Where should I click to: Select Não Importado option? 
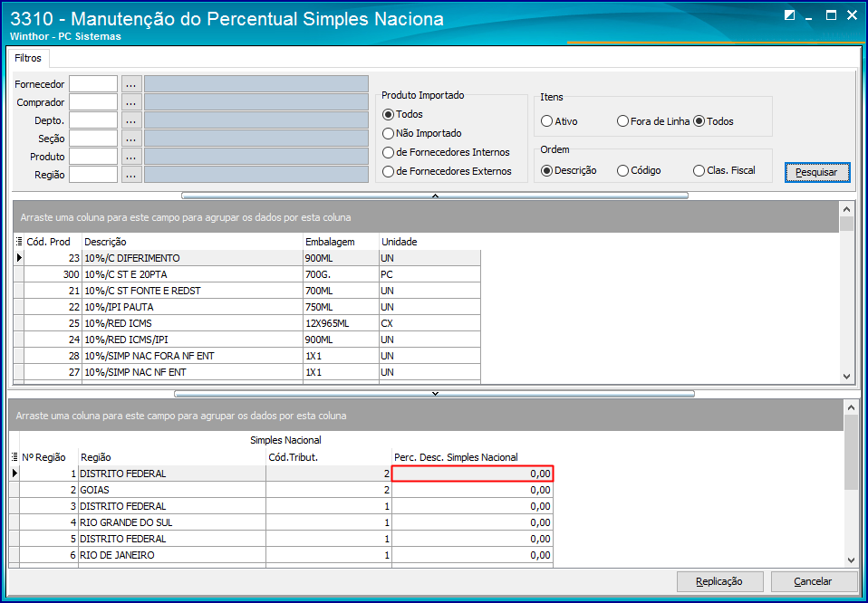click(x=422, y=133)
